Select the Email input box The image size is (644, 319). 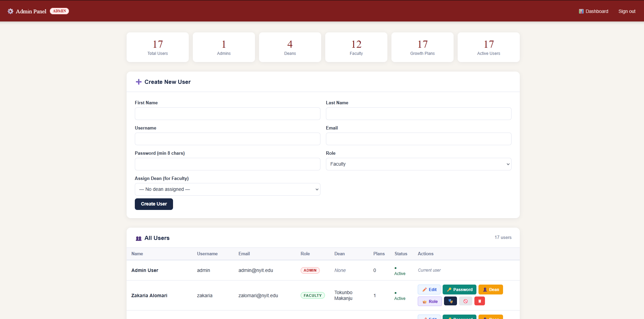click(x=418, y=139)
